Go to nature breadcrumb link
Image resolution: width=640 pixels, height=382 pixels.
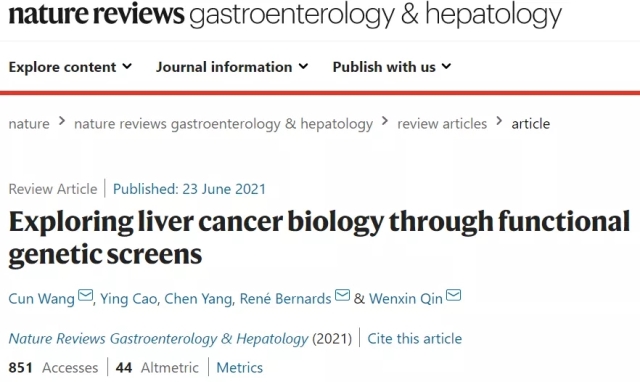point(29,123)
